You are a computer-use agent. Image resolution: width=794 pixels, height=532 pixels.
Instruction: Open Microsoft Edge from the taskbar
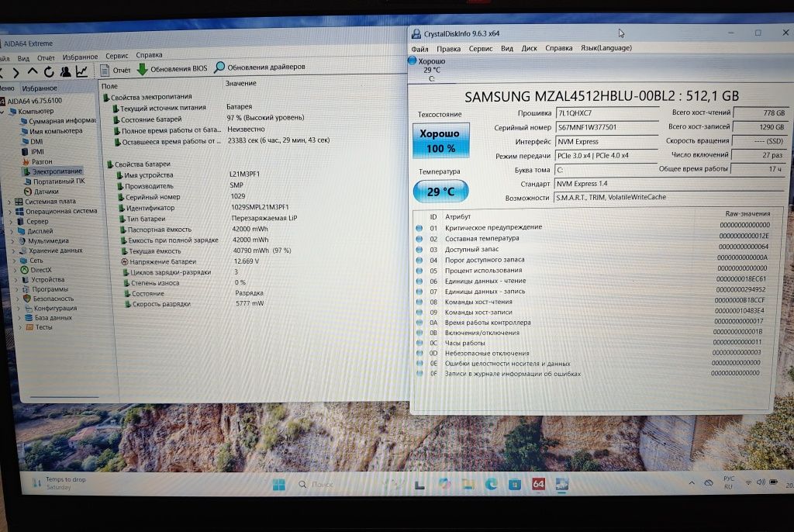pyautogui.click(x=491, y=485)
